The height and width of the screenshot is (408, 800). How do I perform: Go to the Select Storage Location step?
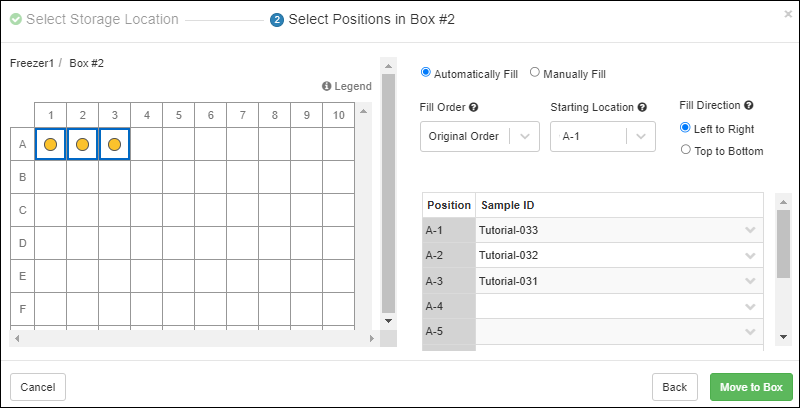(x=102, y=19)
